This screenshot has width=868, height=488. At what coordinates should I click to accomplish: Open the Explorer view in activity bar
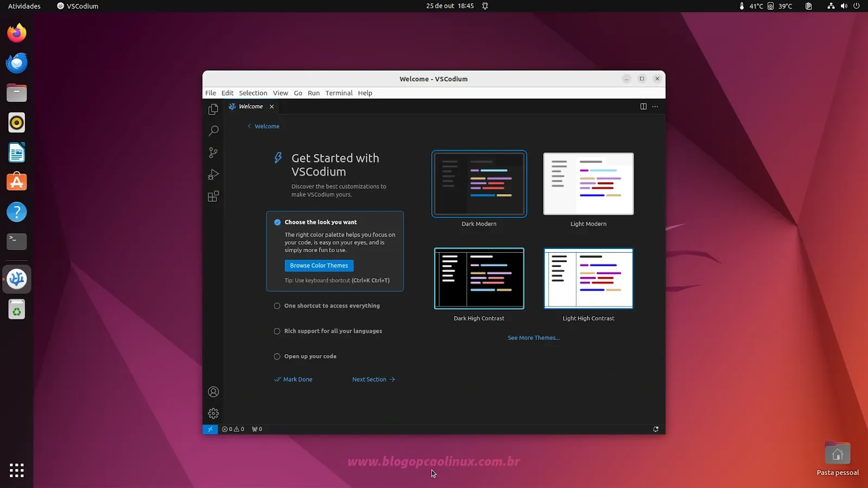pos(213,109)
